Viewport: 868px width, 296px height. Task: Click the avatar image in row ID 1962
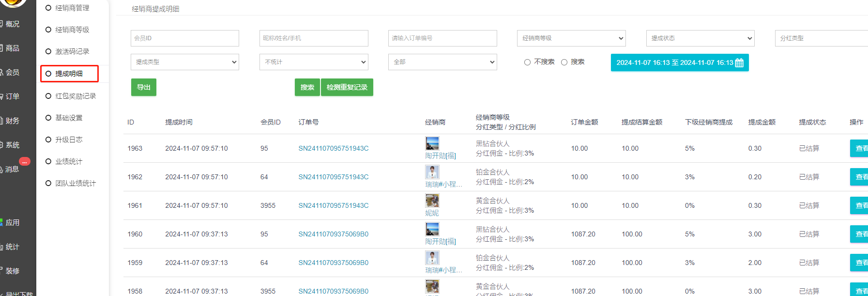432,172
